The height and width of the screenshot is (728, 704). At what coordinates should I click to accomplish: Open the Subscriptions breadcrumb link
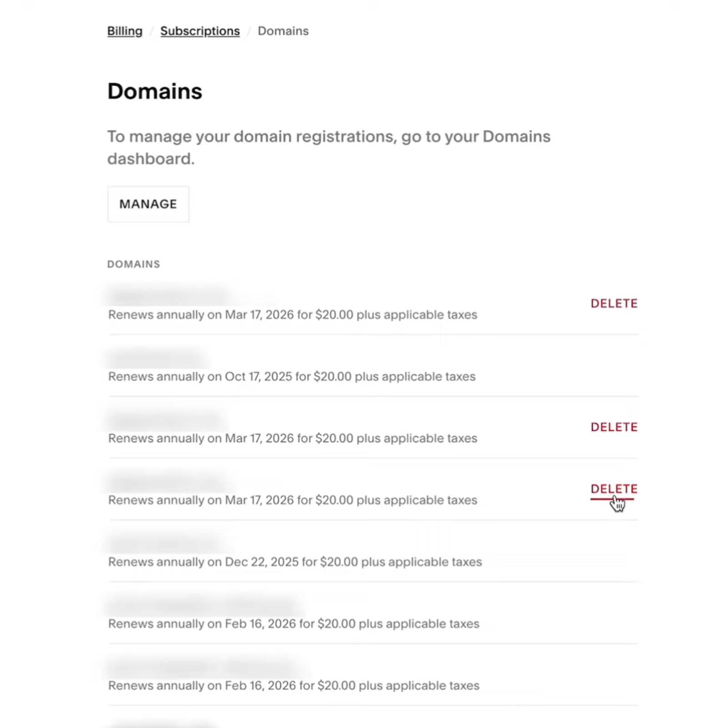(x=200, y=30)
